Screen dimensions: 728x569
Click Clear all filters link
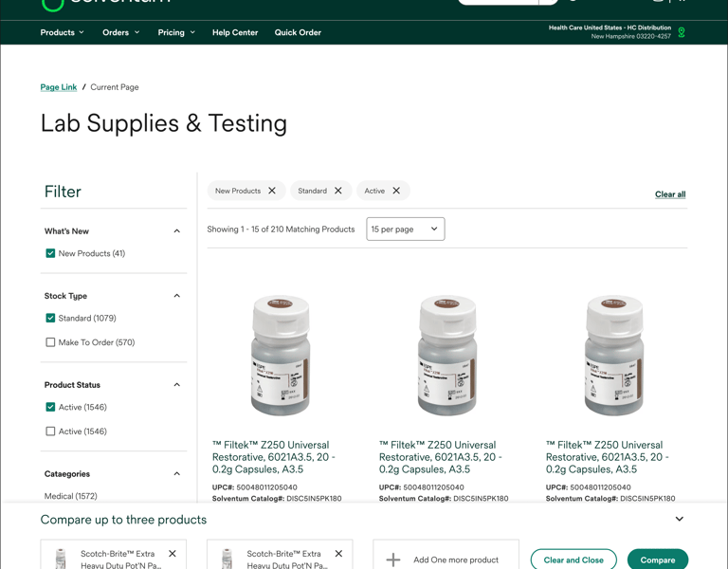(670, 194)
